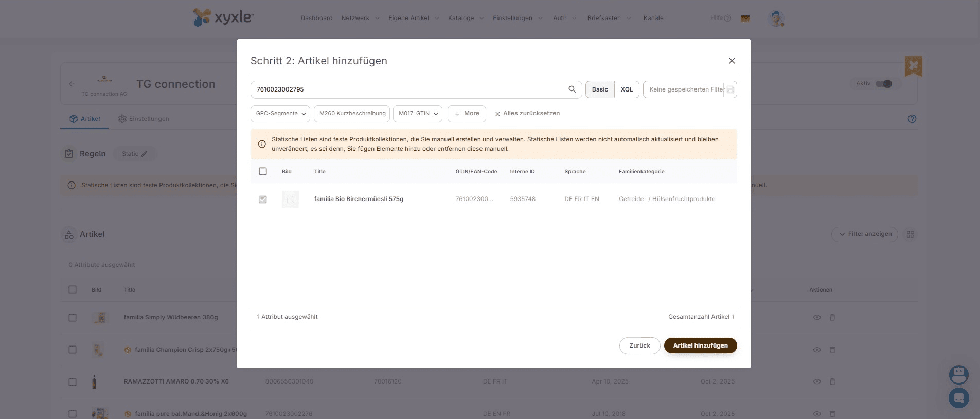Switch to Einstellungen tab below TG connection
Viewport: 980px width, 419px height.
click(x=144, y=119)
